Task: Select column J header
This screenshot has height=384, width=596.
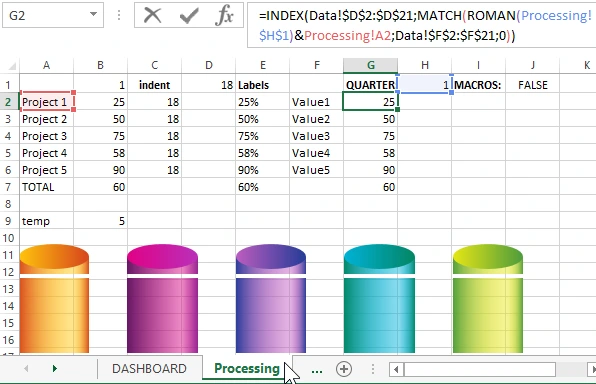Action: click(533, 65)
